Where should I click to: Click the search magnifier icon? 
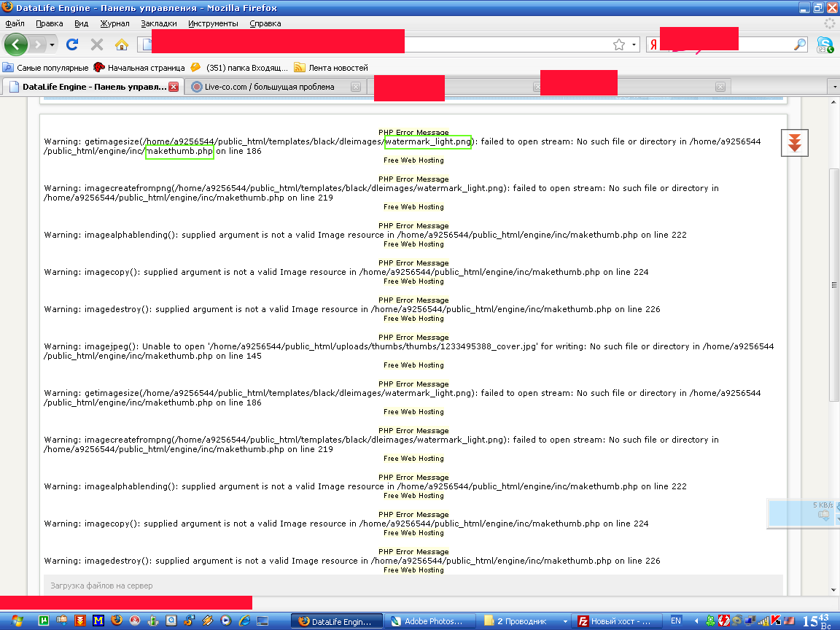800,44
